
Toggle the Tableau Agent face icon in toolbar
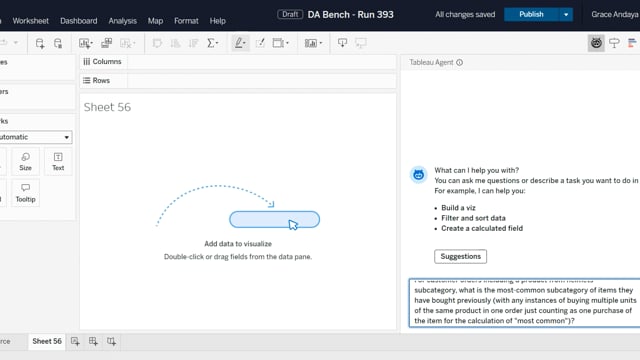click(x=596, y=43)
